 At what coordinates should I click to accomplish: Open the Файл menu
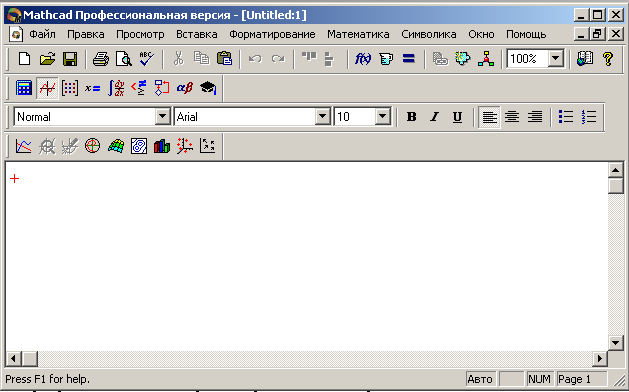(x=43, y=35)
